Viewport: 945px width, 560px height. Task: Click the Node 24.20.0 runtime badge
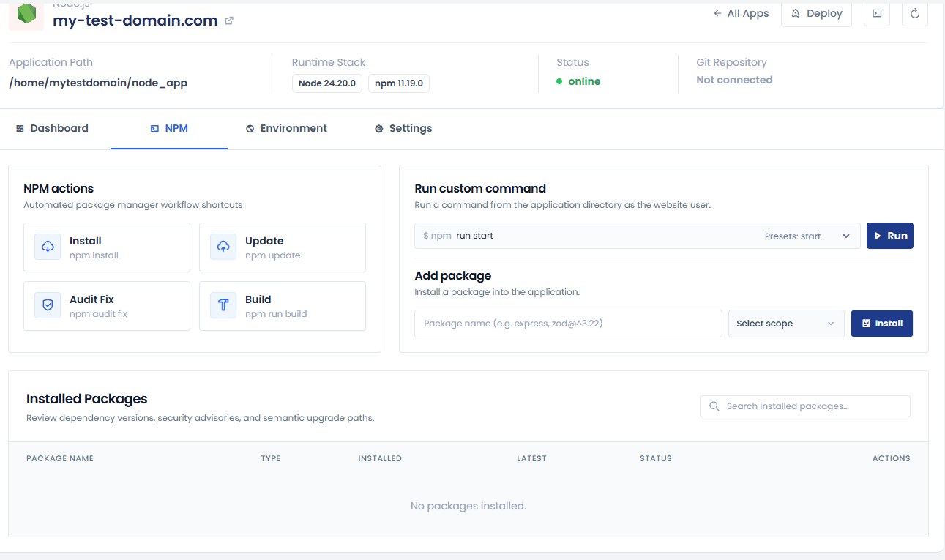pyautogui.click(x=327, y=83)
